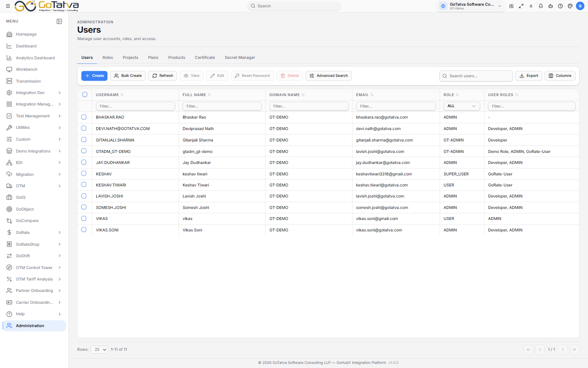
Task: Focus the Username column filter field
Action: (x=136, y=106)
